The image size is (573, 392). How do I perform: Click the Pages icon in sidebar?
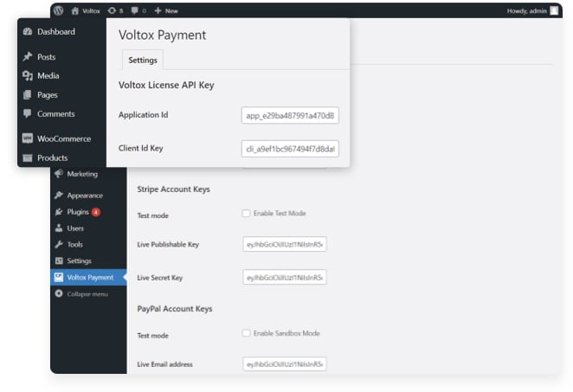(x=28, y=94)
